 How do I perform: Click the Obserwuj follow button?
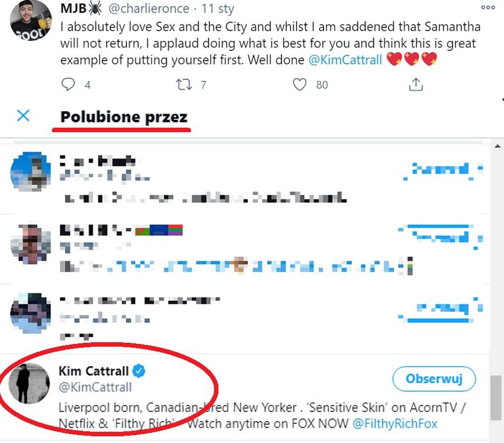(434, 379)
